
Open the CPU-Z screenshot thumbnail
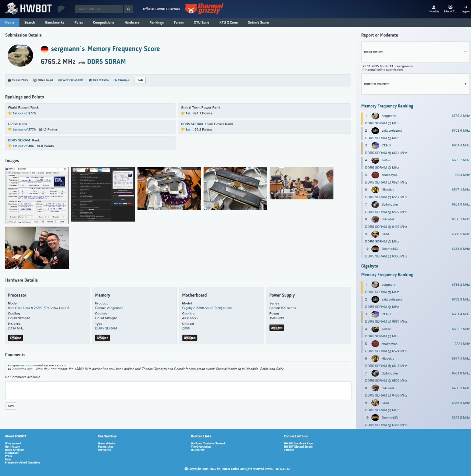pos(37,195)
